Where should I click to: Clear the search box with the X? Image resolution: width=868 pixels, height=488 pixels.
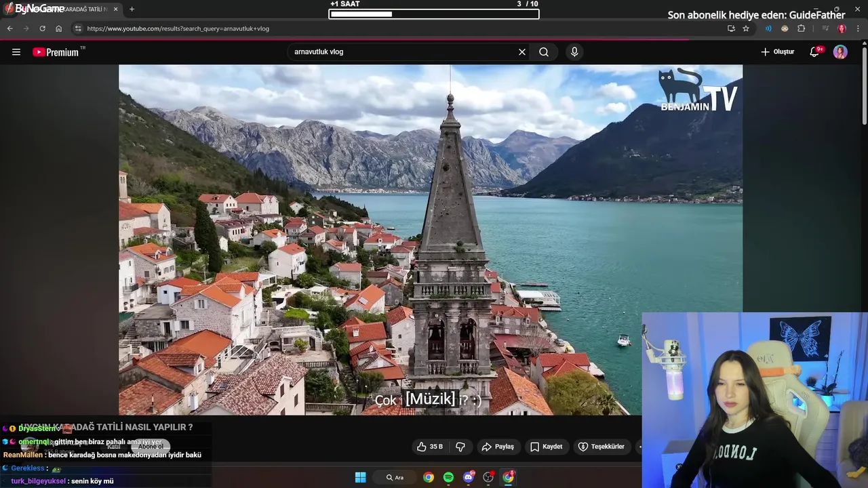click(x=522, y=52)
